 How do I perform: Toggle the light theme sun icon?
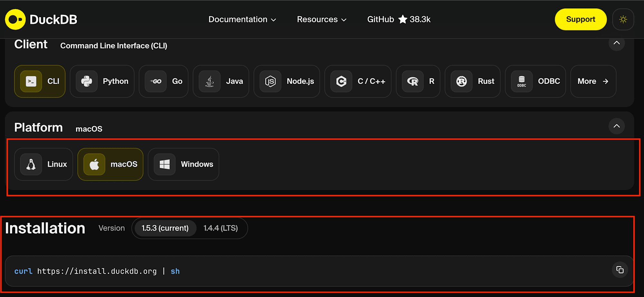coord(623,19)
